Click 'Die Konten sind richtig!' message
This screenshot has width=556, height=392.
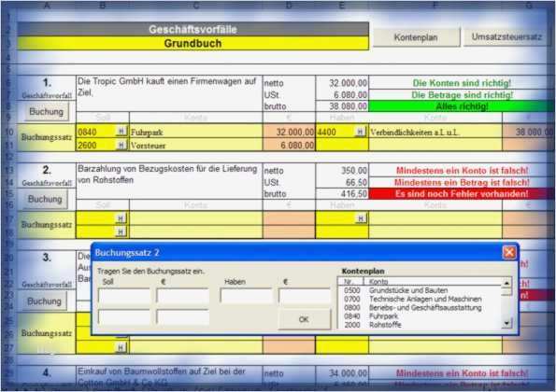(462, 83)
